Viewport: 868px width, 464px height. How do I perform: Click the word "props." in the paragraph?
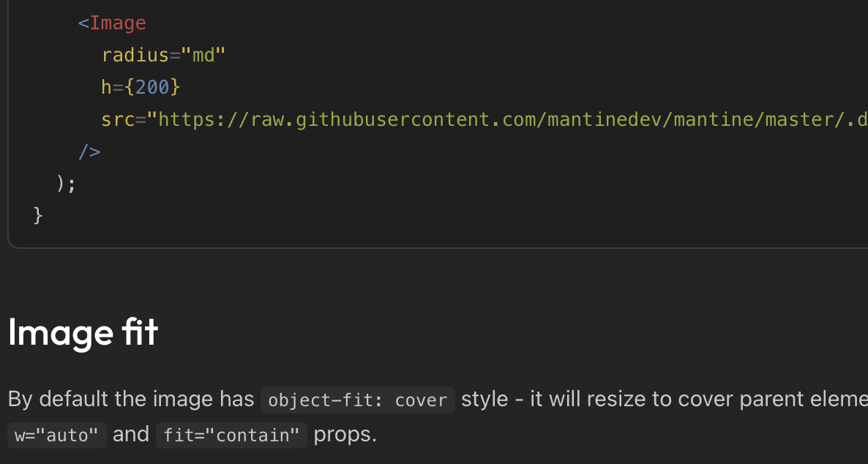pos(345,435)
